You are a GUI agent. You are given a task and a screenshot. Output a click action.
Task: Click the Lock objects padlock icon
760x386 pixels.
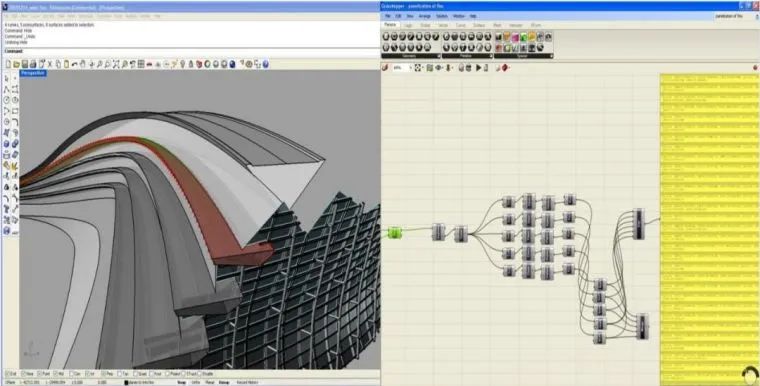[x=190, y=64]
